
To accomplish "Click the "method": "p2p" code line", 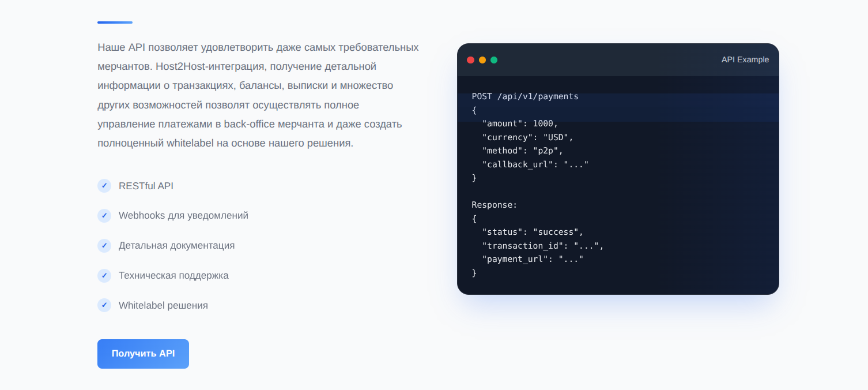I will tap(522, 151).
